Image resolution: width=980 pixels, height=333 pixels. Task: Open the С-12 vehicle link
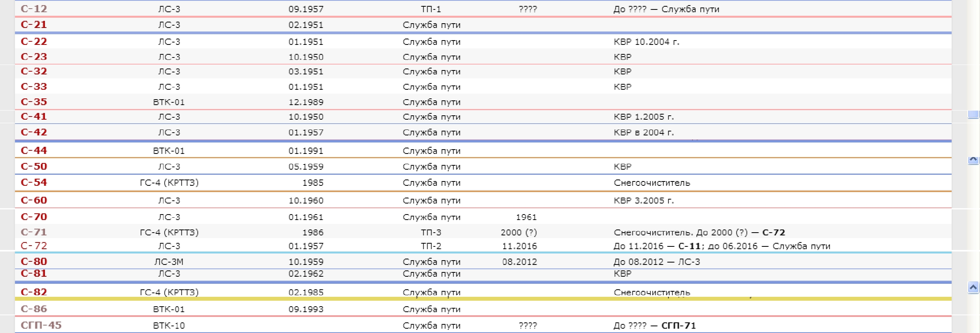[34, 9]
